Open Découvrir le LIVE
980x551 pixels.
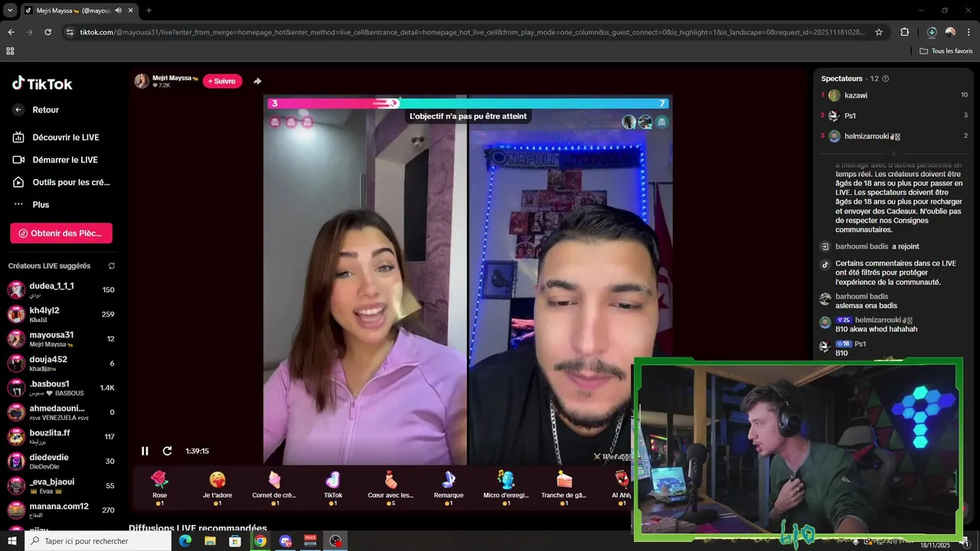coord(56,138)
